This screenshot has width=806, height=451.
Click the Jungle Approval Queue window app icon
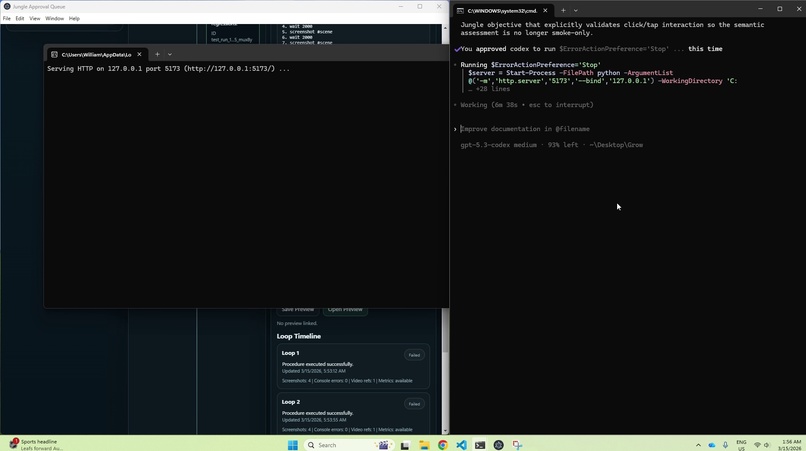pyautogui.click(x=7, y=7)
